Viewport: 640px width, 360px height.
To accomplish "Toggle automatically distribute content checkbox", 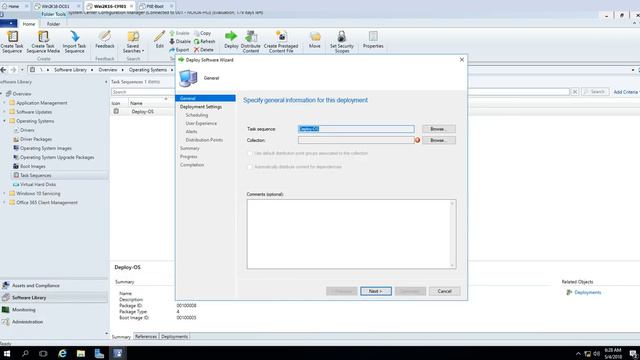I will [x=249, y=167].
